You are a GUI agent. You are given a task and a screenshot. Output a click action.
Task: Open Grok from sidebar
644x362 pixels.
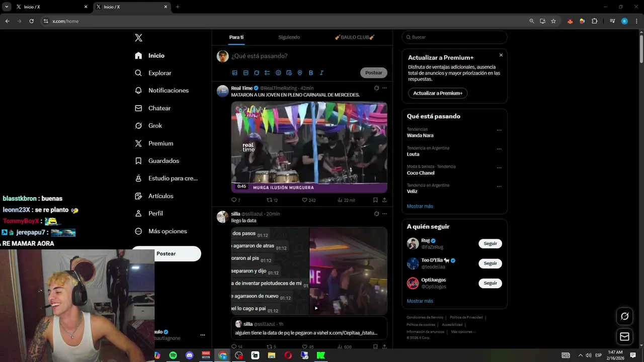(148, 126)
